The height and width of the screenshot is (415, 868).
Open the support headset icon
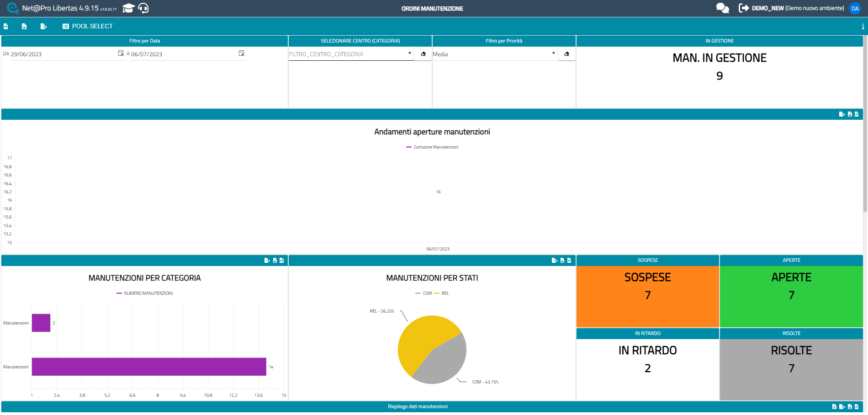(x=143, y=8)
